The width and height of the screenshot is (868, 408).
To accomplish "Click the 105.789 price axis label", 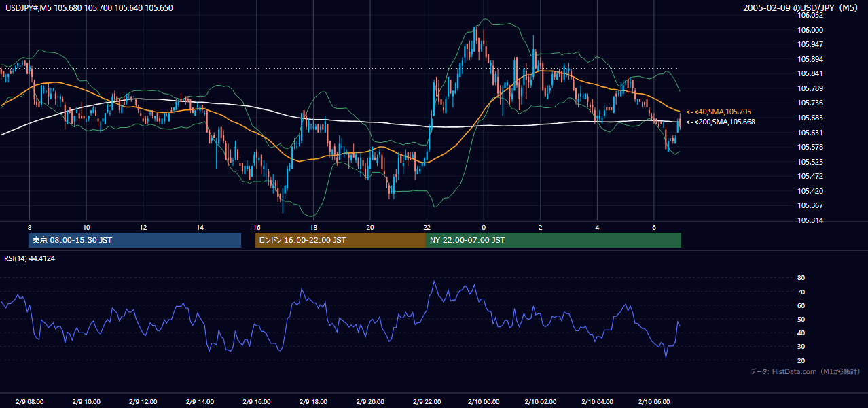I will click(x=810, y=88).
